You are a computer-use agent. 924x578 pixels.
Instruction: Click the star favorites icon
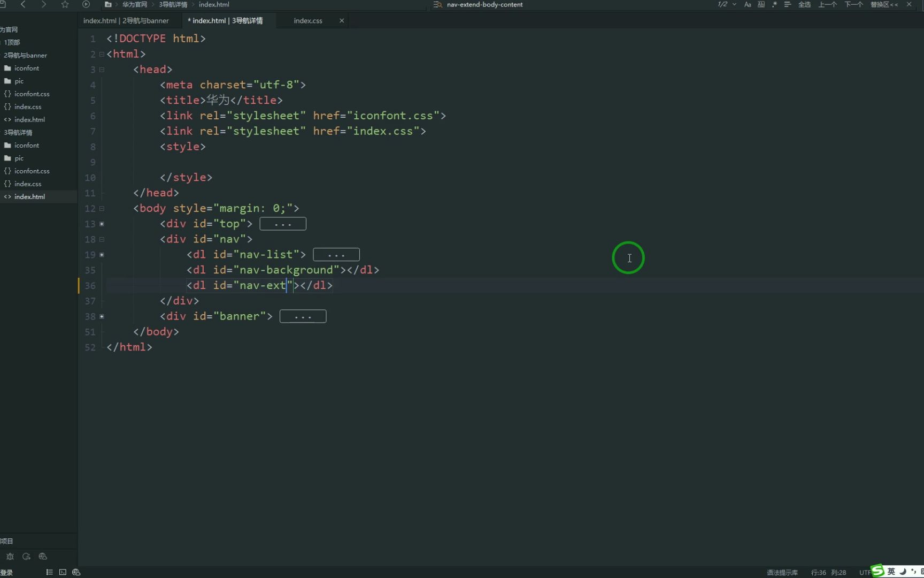[x=65, y=4]
